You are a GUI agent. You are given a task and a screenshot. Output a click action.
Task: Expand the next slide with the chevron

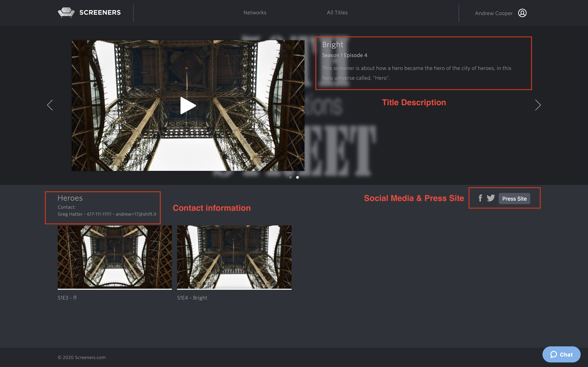(538, 105)
